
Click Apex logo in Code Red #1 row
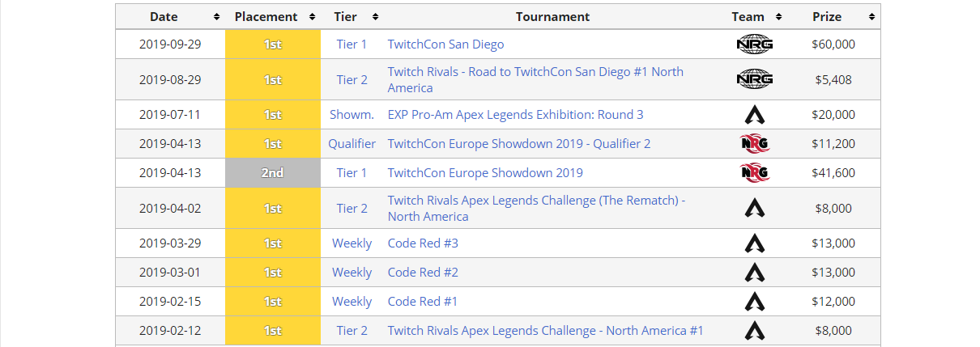click(x=754, y=302)
